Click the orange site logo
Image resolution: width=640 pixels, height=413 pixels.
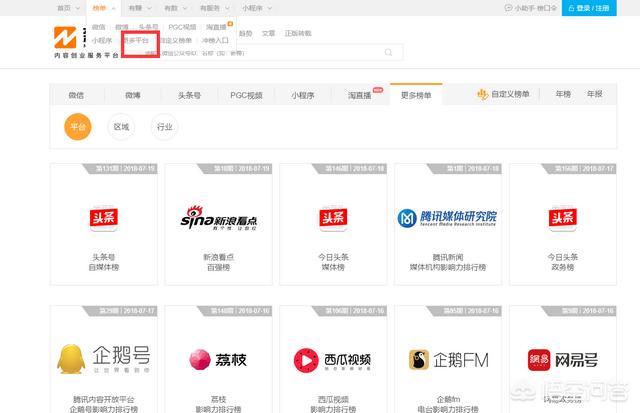pyautogui.click(x=65, y=38)
